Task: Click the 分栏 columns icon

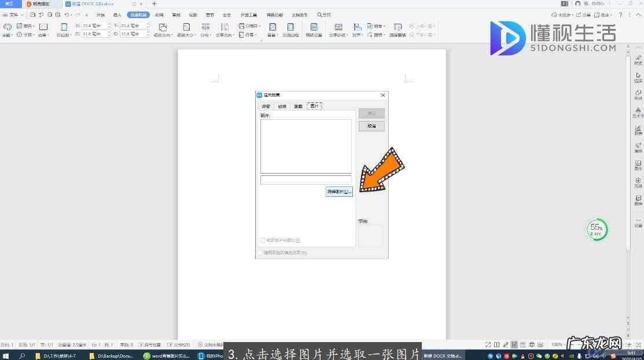Action: point(205,30)
